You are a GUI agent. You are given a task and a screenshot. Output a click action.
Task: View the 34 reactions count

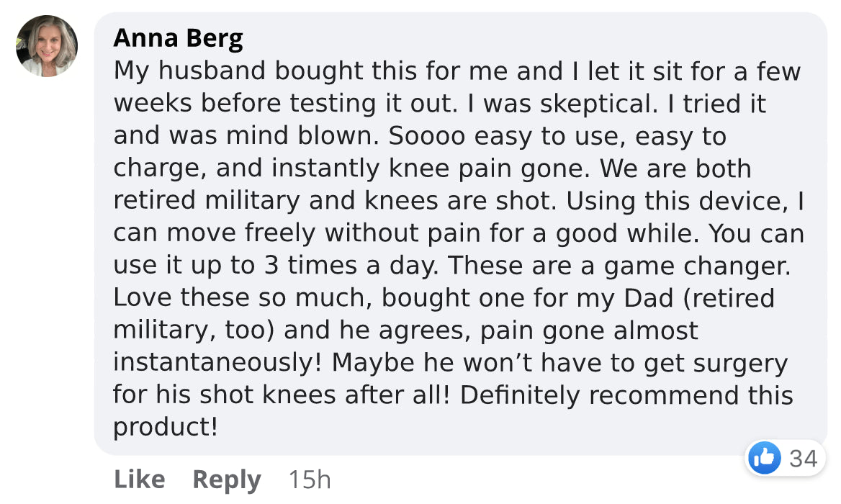pos(804,459)
